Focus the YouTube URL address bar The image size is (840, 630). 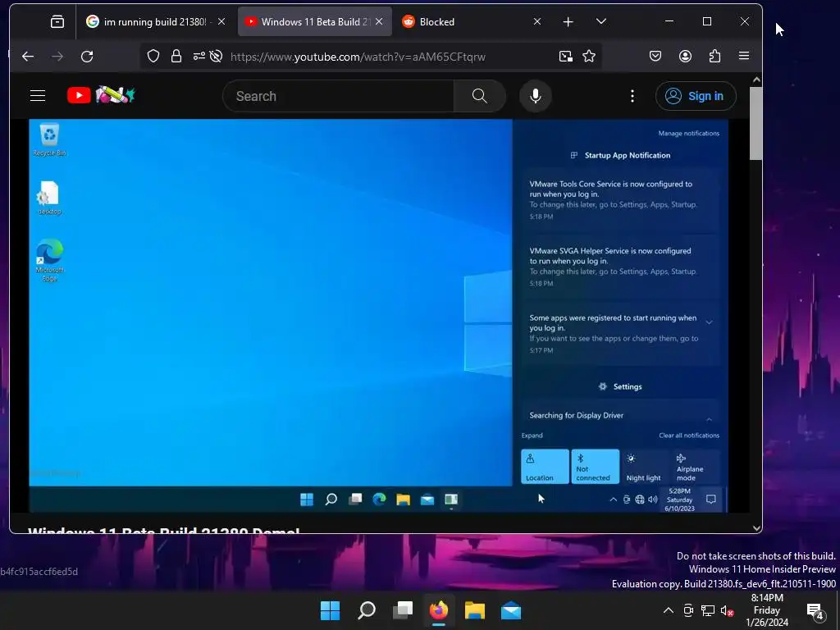click(x=358, y=57)
